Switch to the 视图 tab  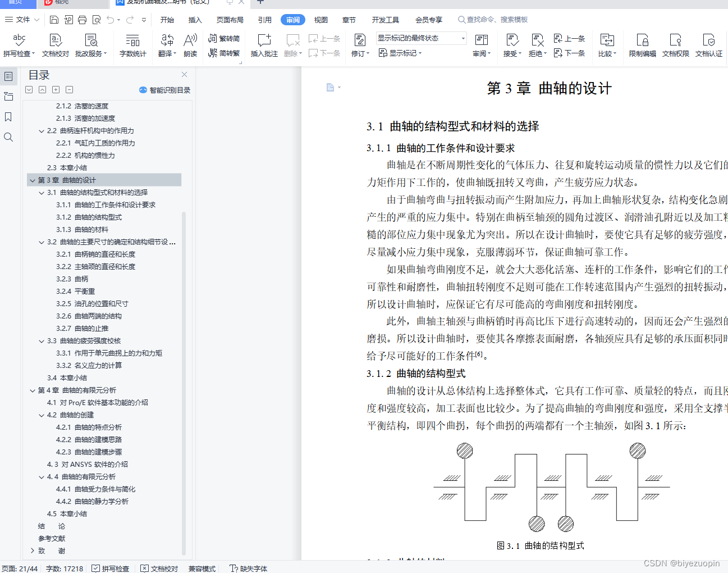[321, 20]
